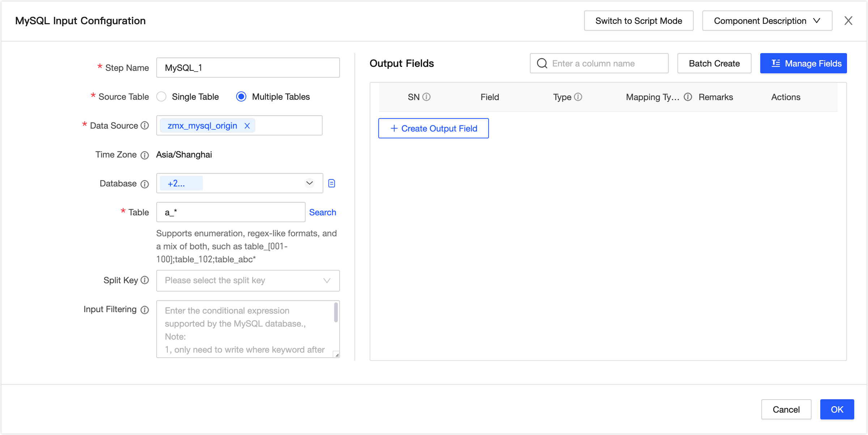Screen dimensions: 868x435
Task: Click the Remarks column header
Action: point(716,97)
